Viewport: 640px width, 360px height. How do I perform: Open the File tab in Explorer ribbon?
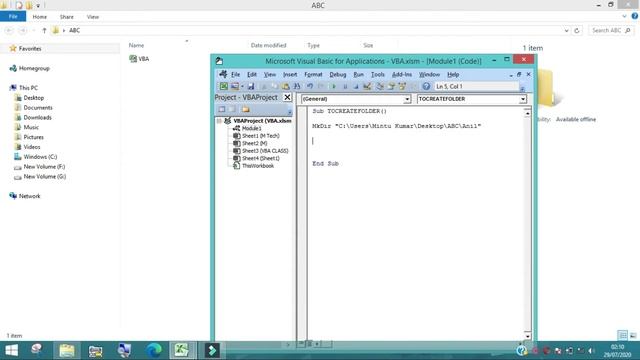coord(13,17)
